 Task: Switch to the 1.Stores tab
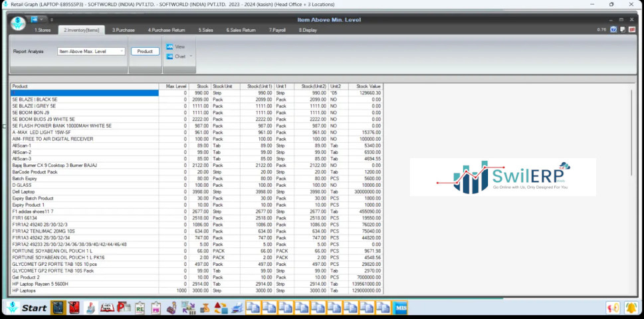pos(43,30)
